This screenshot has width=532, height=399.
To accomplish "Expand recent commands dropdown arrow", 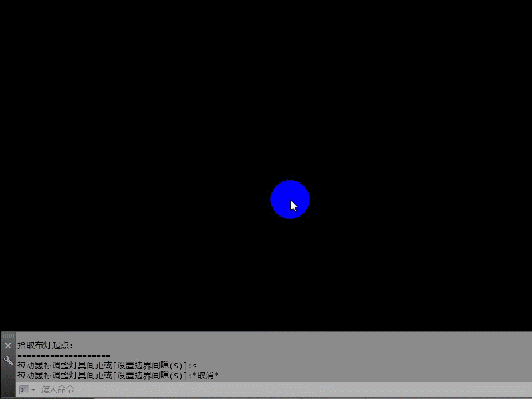I will tap(33, 390).
